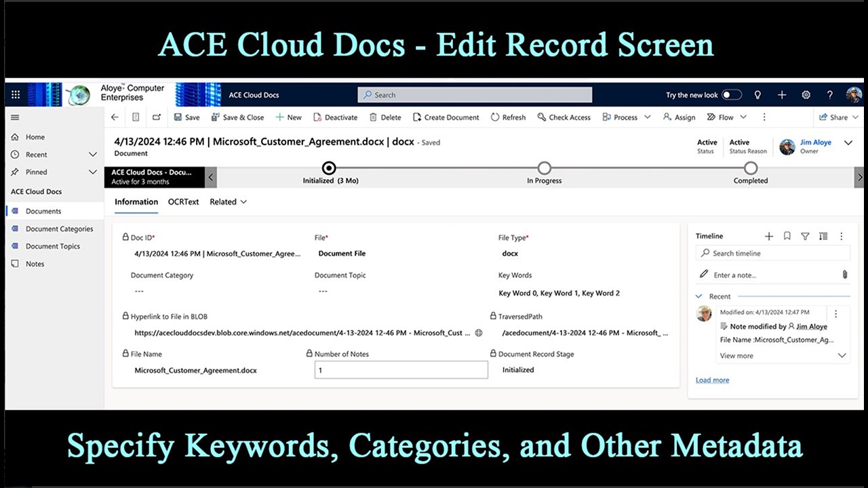Viewport: 868px width, 488px height.
Task: Click the Search timeline box
Action: click(x=772, y=253)
